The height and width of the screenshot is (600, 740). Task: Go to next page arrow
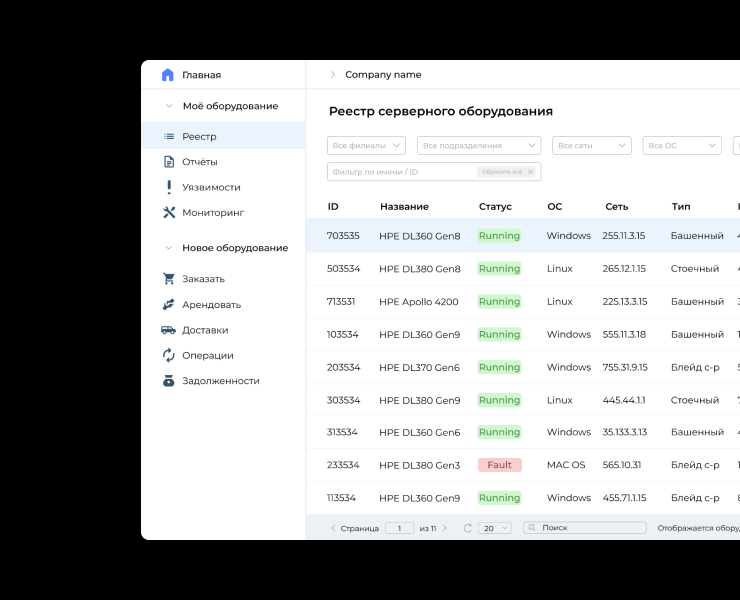(445, 528)
